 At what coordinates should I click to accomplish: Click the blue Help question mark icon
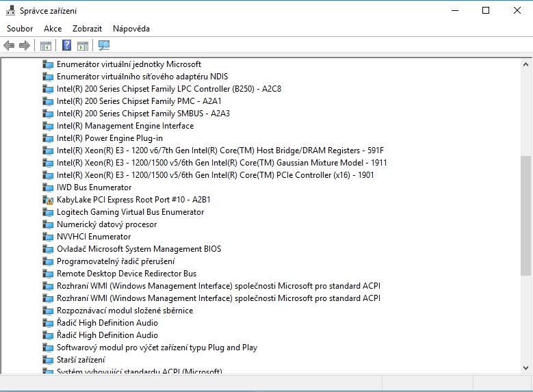click(x=66, y=46)
